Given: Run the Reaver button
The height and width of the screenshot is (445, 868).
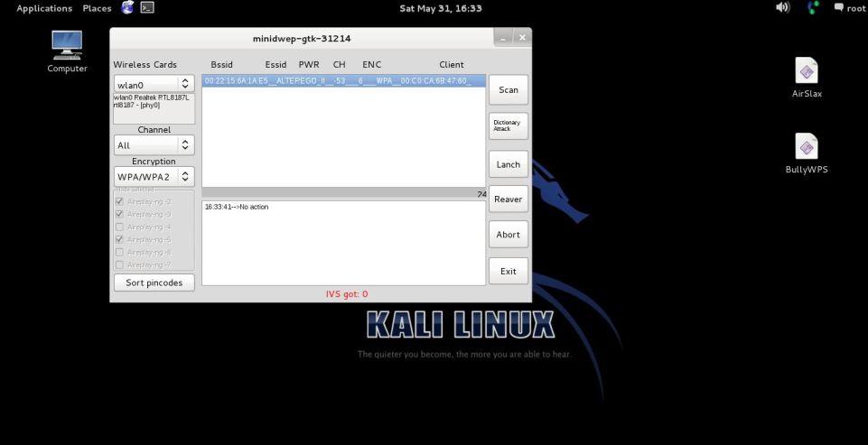Looking at the screenshot, I should 509,199.
